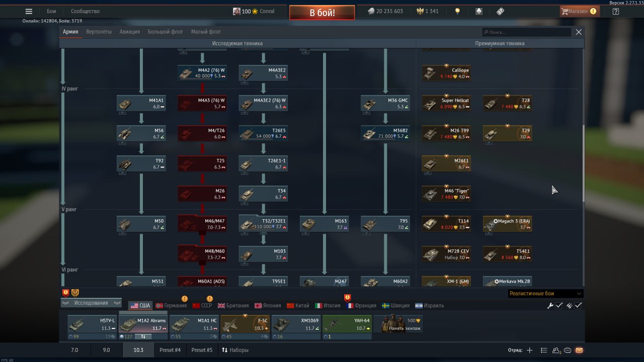The height and width of the screenshot is (362, 644).
Task: Select the M50 vehicle icon
Action: 125,224
